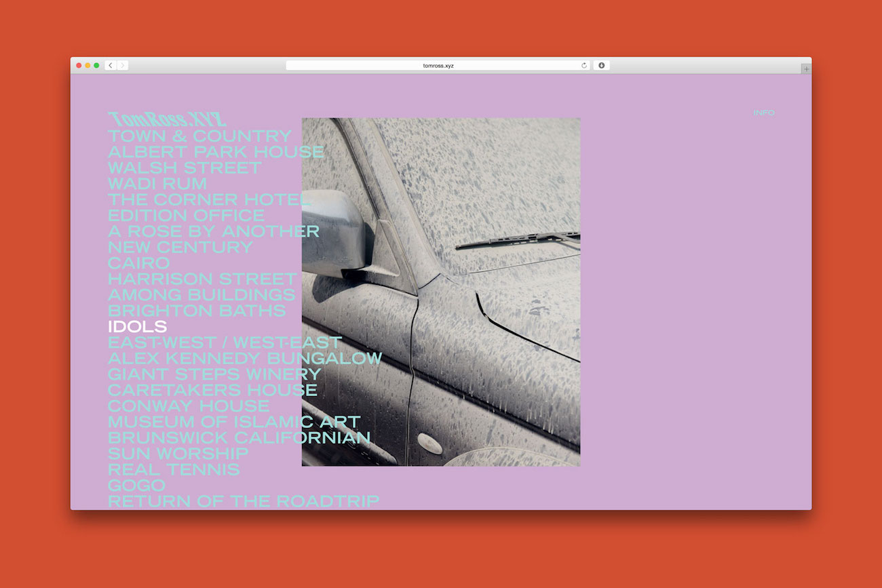The image size is (882, 588).
Task: View the Real Tennis project
Action: pos(174,469)
